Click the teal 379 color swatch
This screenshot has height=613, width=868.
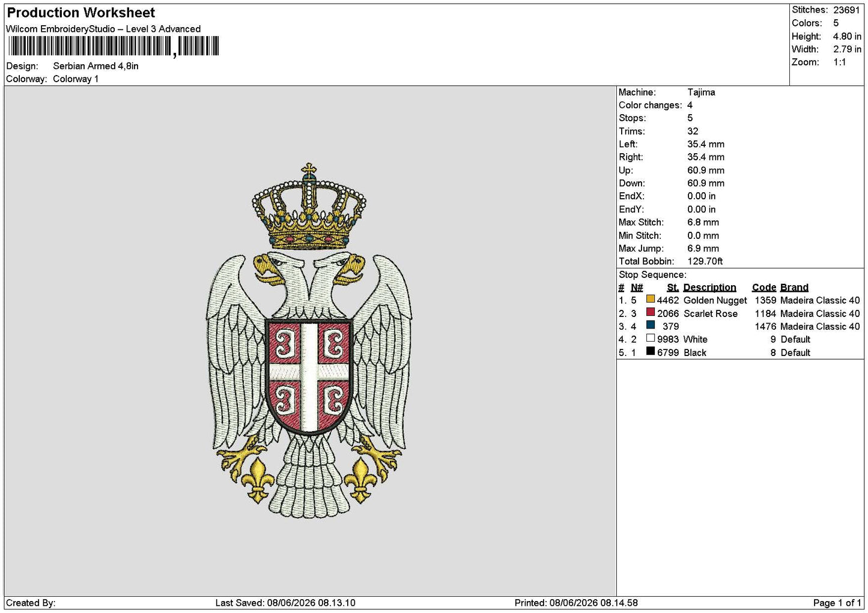click(651, 325)
